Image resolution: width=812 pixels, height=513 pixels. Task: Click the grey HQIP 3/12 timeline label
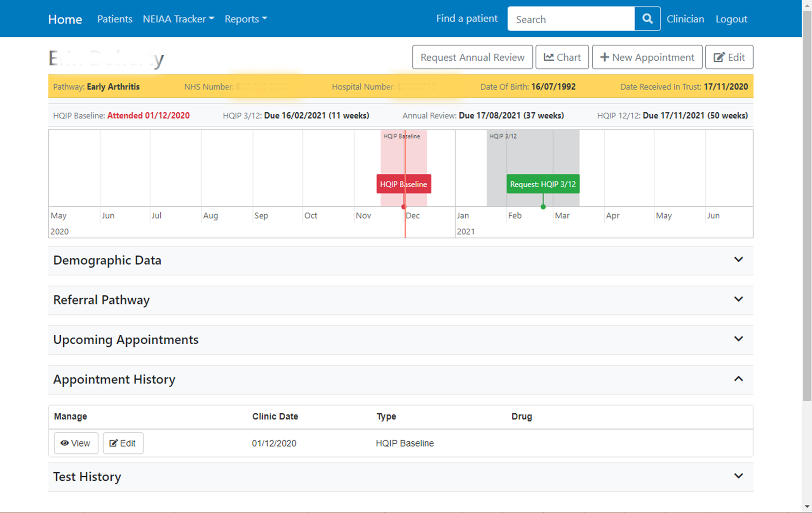(503, 136)
